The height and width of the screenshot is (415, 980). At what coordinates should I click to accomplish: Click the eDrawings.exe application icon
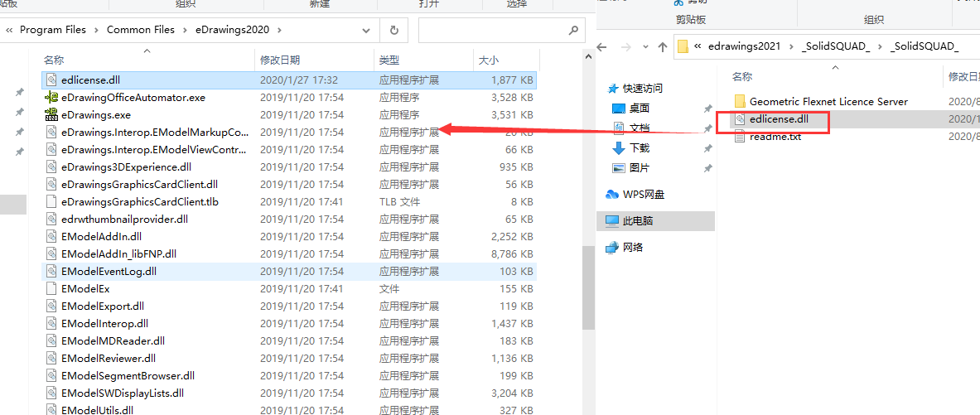(51, 115)
